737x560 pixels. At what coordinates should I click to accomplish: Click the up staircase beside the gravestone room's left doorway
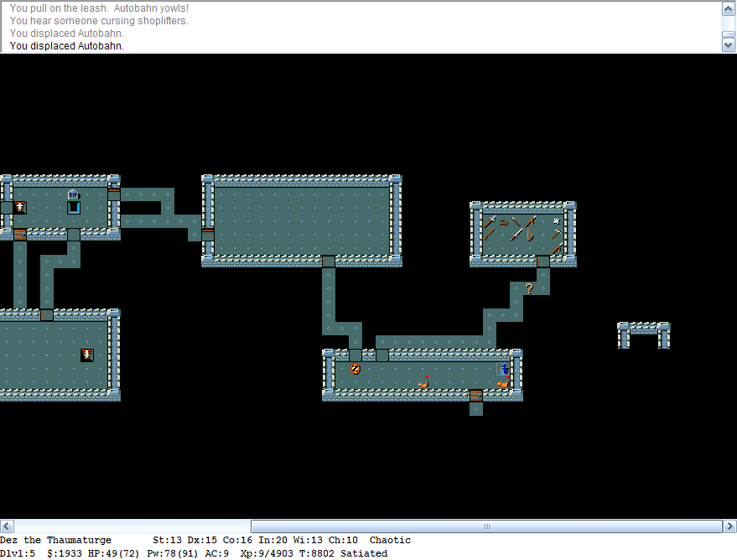20,207
